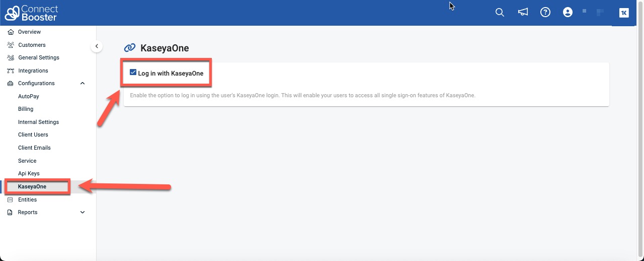Click the Configurations toolbox icon
This screenshot has height=261, width=644.
(x=11, y=83)
